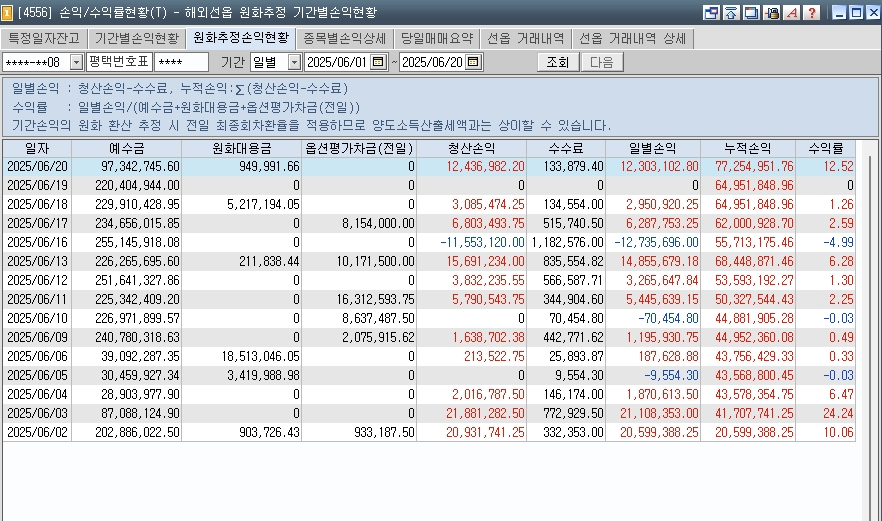Screen dimensions: 882x521
Task: Click the option valuation 16,312,593.75
Action: (376, 299)
